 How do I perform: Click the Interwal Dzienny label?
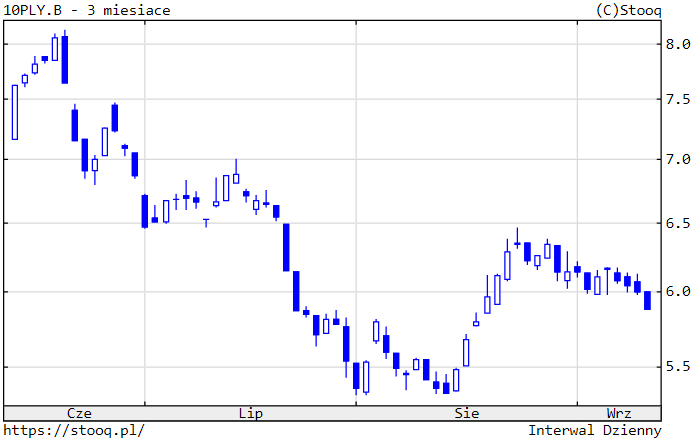point(594,430)
